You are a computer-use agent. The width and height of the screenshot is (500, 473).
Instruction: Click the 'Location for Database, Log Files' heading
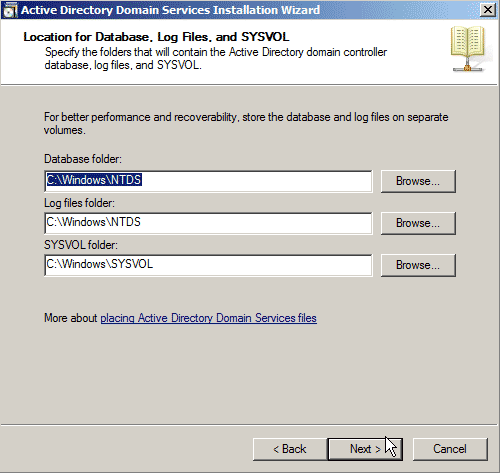(156, 37)
